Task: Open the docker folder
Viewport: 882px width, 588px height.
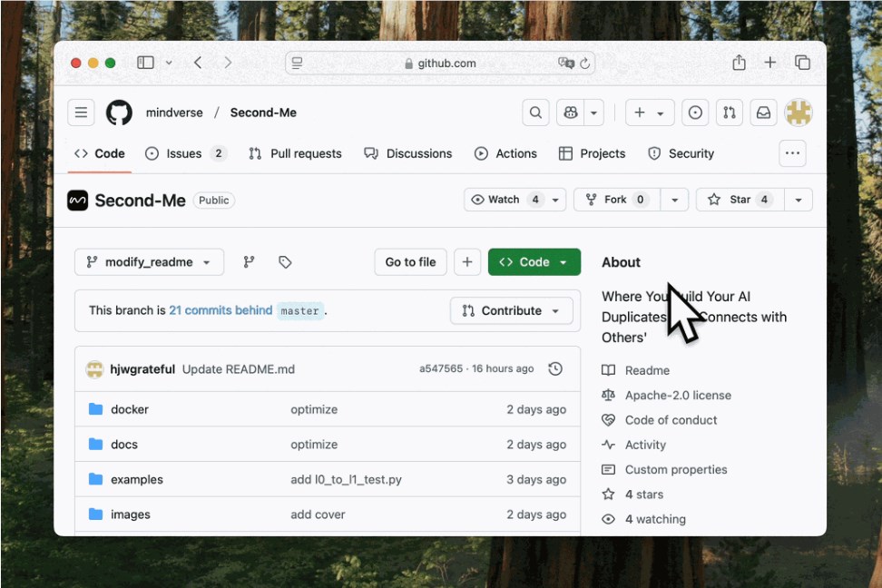Action: [130, 409]
